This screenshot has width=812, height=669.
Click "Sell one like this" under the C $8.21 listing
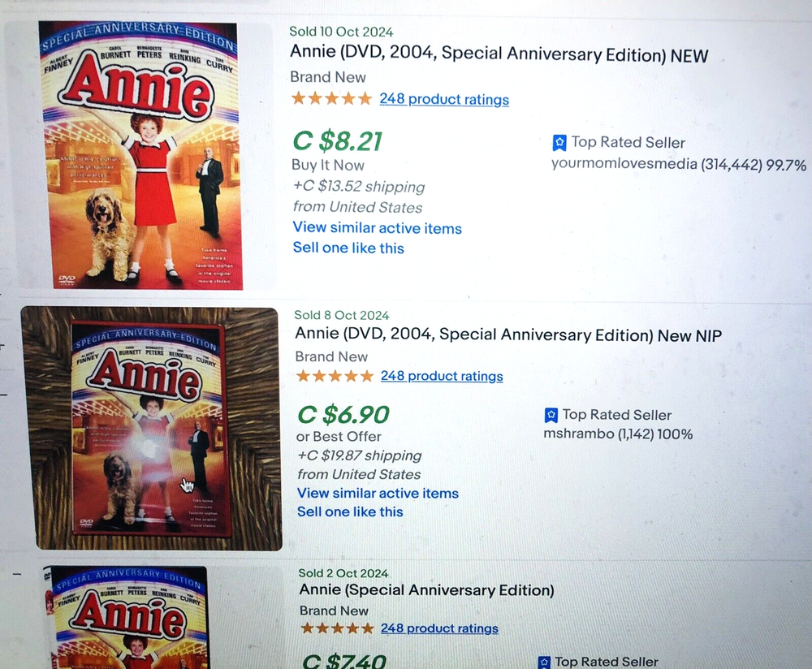point(348,248)
